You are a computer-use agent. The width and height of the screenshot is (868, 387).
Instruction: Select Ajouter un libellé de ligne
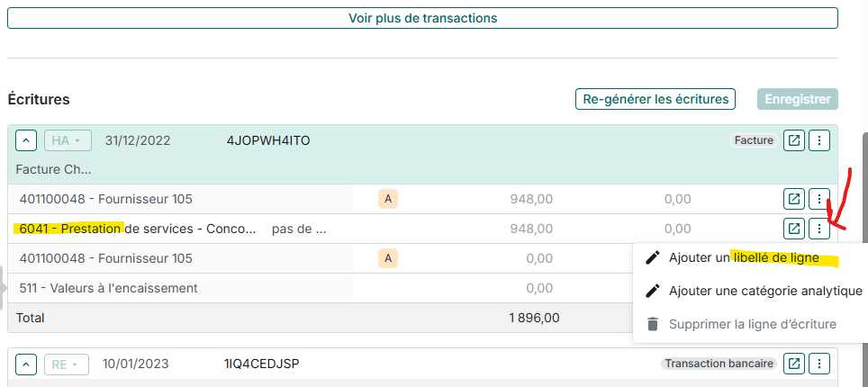(744, 258)
